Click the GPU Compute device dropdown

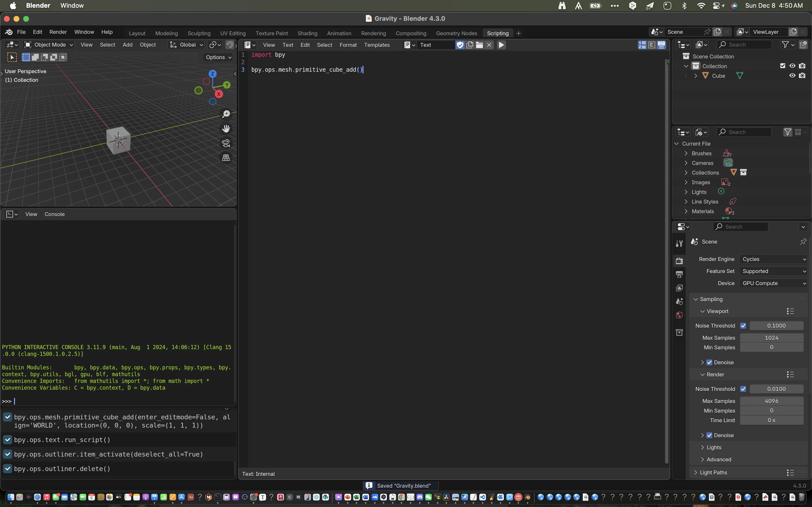point(773,283)
